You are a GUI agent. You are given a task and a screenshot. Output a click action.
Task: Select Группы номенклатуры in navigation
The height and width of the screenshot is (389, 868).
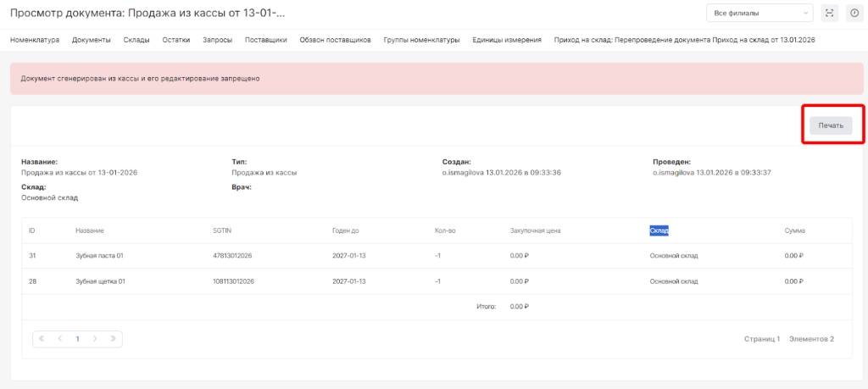[x=421, y=40]
